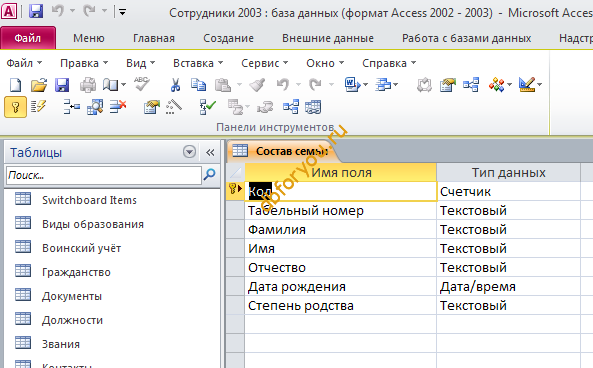Image resolution: width=593 pixels, height=368 pixels.
Task: Open the Файл dropdown menu
Action: pyautogui.click(x=24, y=63)
